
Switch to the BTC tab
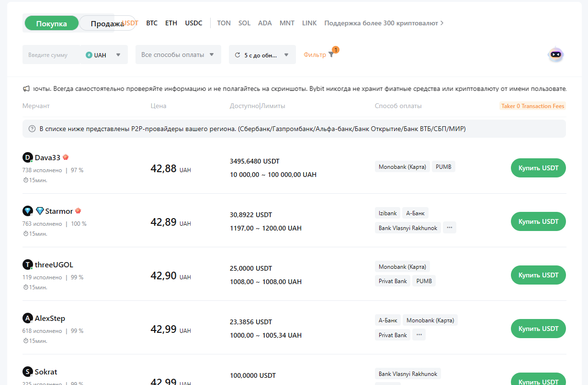point(152,22)
